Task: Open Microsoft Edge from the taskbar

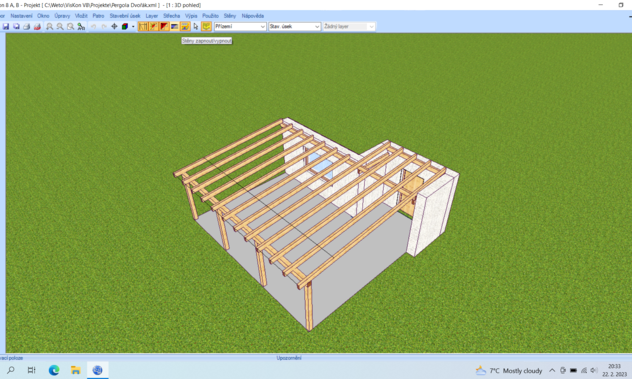Action: [x=54, y=370]
